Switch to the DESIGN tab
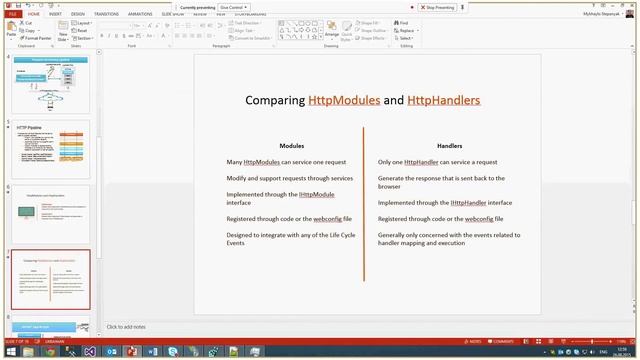The width and height of the screenshot is (640, 360). pos(78,14)
